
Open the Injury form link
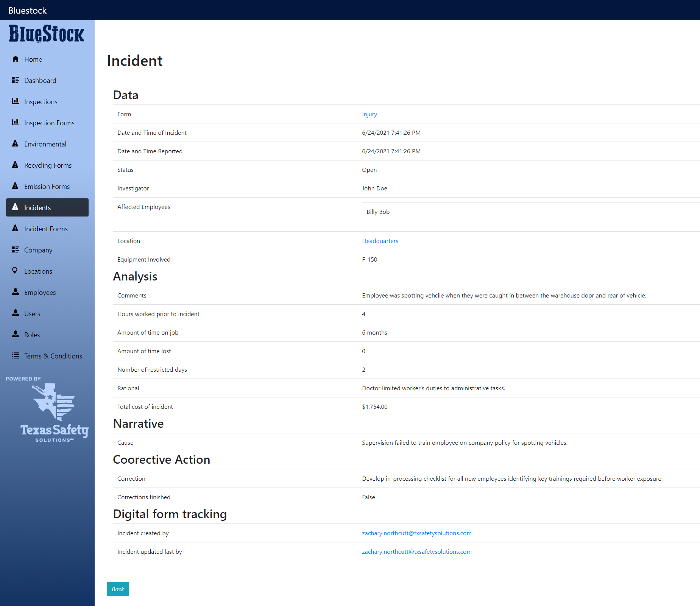(369, 114)
